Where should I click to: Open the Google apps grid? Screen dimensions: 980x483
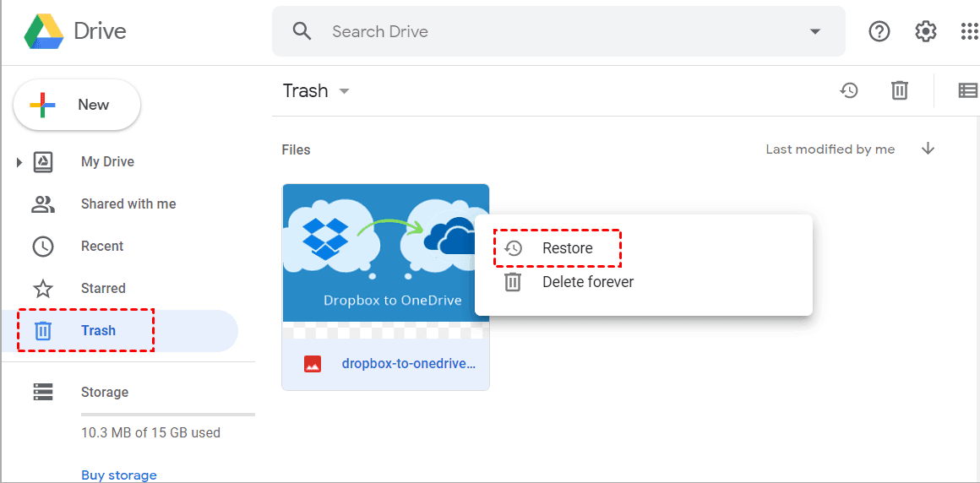tap(969, 31)
